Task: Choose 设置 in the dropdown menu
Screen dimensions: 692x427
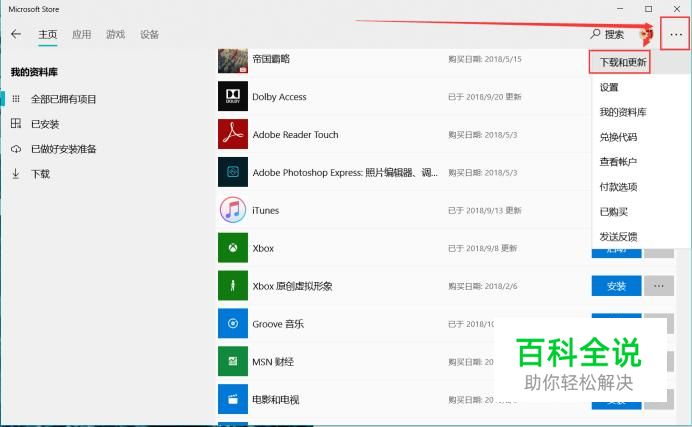Action: 609,87
